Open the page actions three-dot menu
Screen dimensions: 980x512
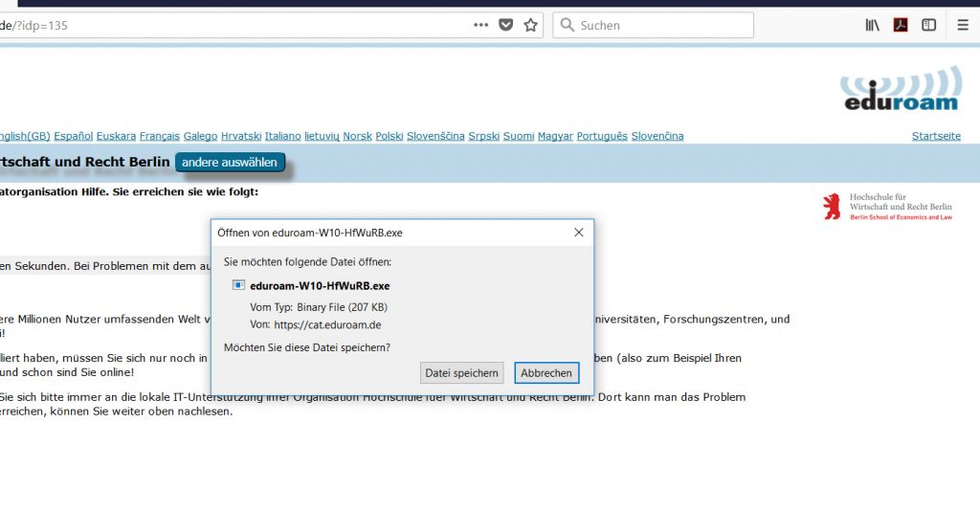tap(480, 25)
